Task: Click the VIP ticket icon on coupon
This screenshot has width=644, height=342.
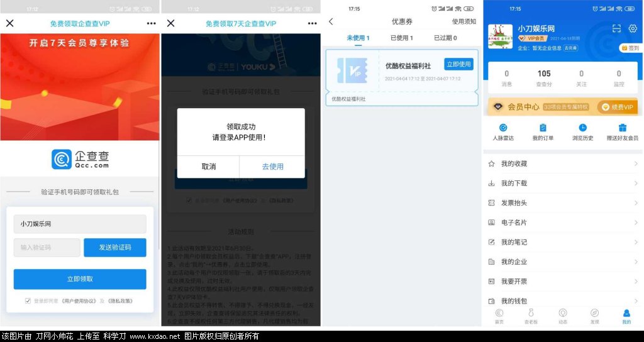Action: [352, 70]
